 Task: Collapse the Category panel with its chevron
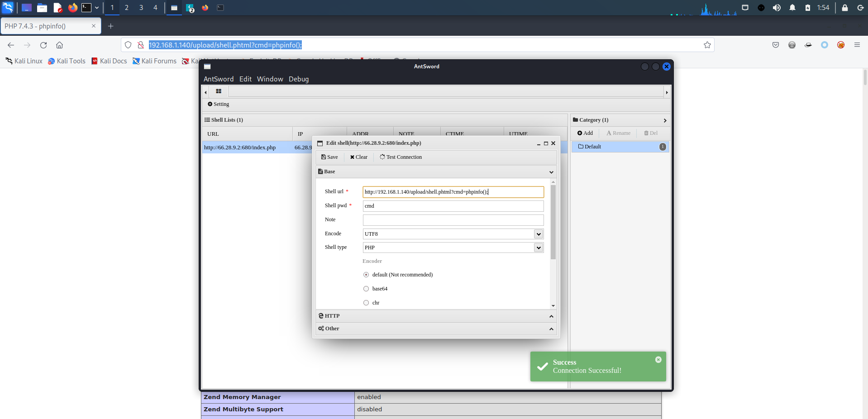tap(665, 120)
